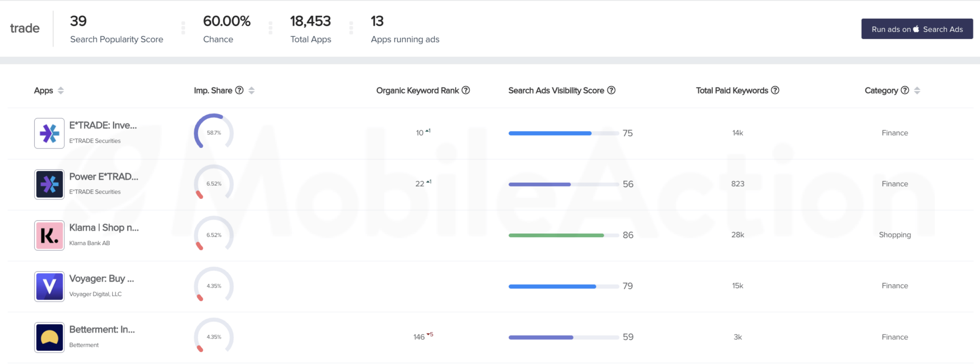Sort by the Apps column arrows
Image resolution: width=980 pixels, height=364 pixels.
click(60, 91)
